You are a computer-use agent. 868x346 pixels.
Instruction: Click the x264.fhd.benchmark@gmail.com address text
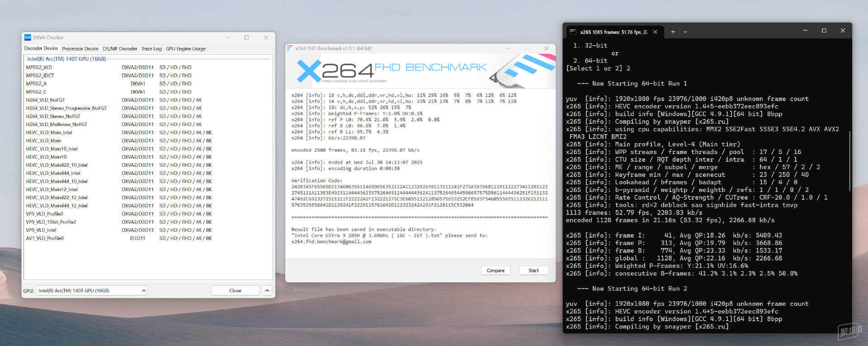[x=331, y=242]
